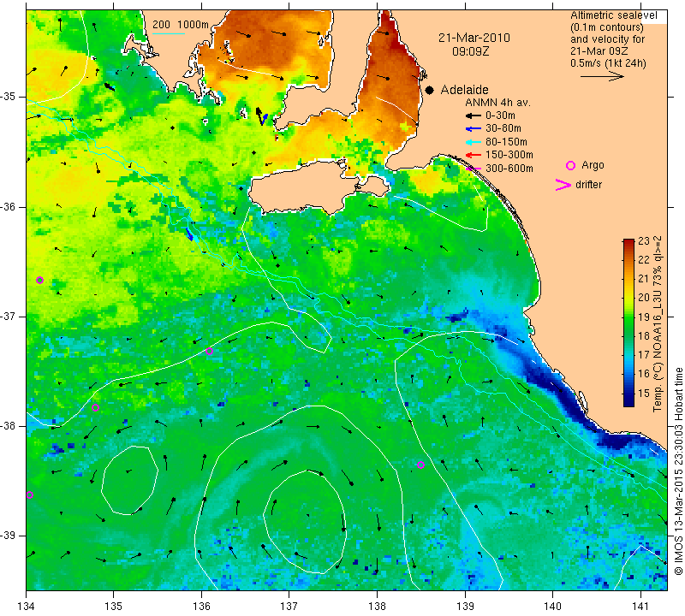Click Argo float marker near 134.1°E, 36.7°S
Viewport: 685px width, 616px height.
pyautogui.click(x=39, y=281)
